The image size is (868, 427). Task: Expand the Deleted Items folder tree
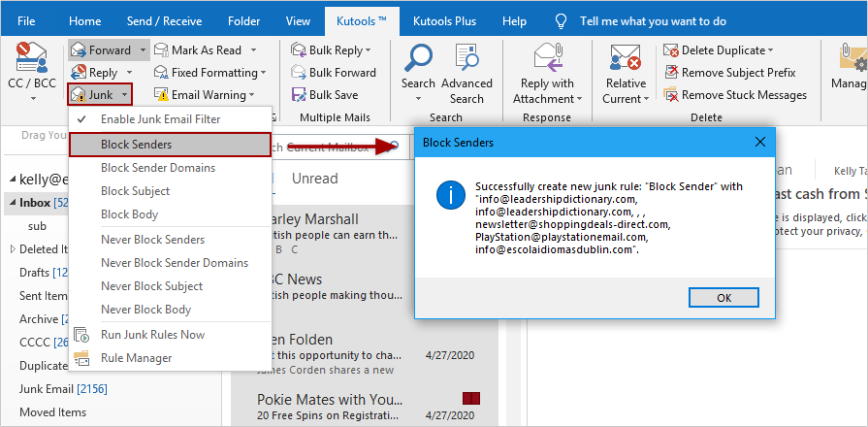14,249
